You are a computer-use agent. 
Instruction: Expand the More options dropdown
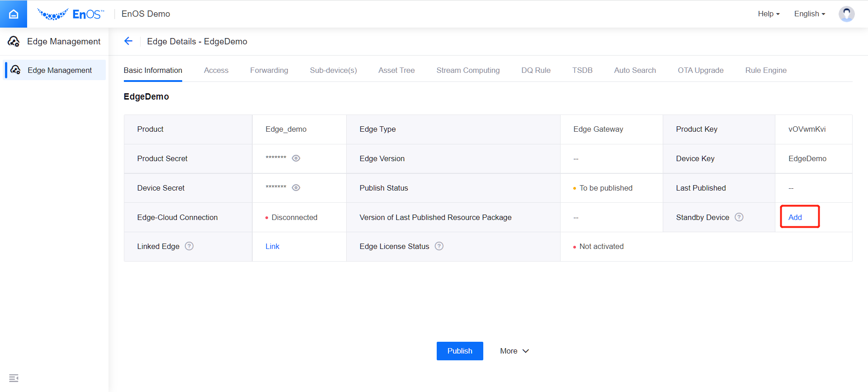point(514,351)
